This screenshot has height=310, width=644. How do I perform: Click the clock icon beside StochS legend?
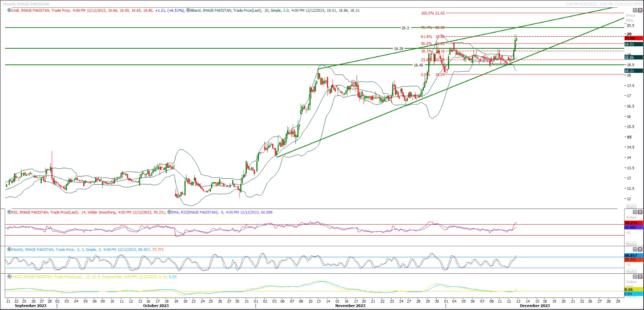(9, 250)
